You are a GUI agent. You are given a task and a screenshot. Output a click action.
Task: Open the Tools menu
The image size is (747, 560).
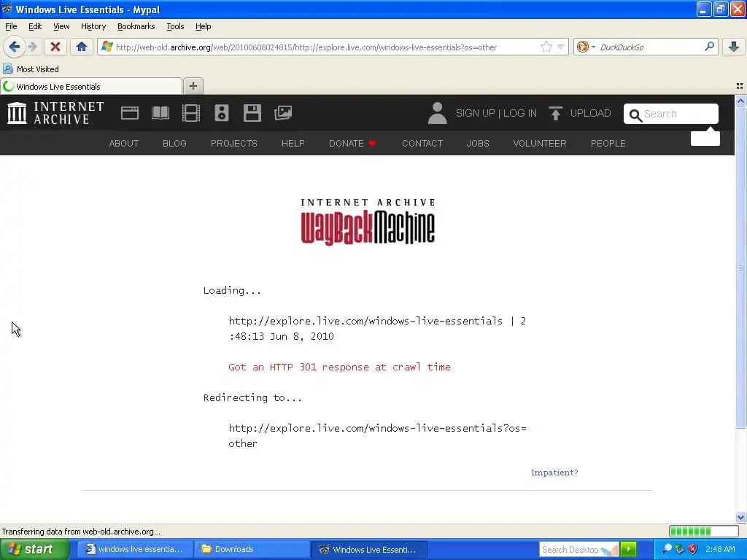click(175, 26)
